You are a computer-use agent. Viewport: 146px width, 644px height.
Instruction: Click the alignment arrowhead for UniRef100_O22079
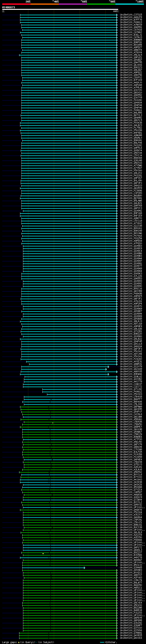108,367
